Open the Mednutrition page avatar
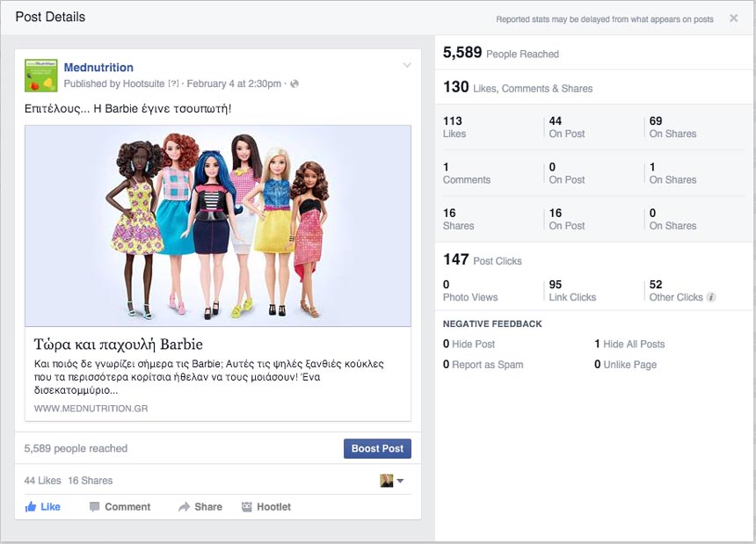 [41, 76]
